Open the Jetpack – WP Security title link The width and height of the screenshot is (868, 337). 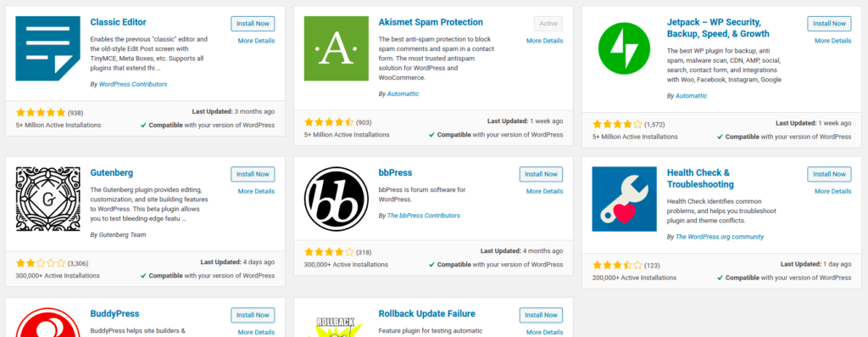[x=718, y=28]
